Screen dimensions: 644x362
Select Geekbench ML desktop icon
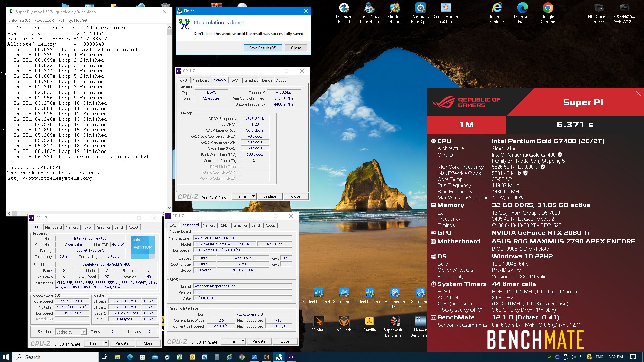395,298
